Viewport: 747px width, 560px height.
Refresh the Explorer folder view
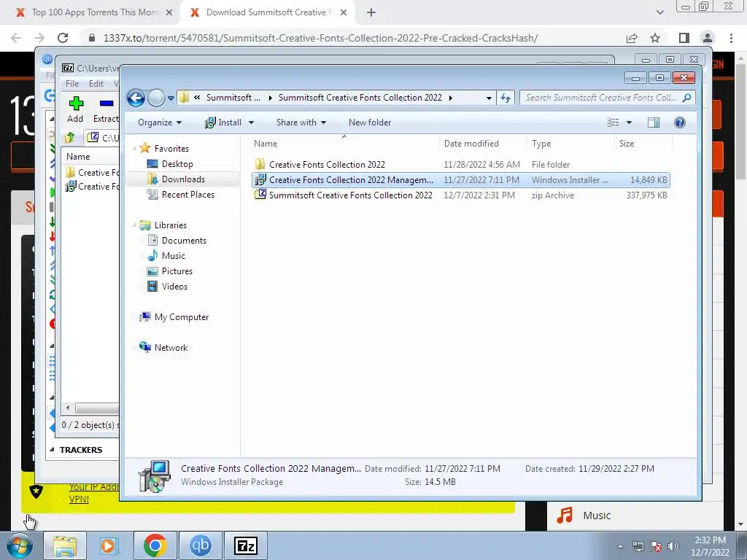click(x=506, y=98)
